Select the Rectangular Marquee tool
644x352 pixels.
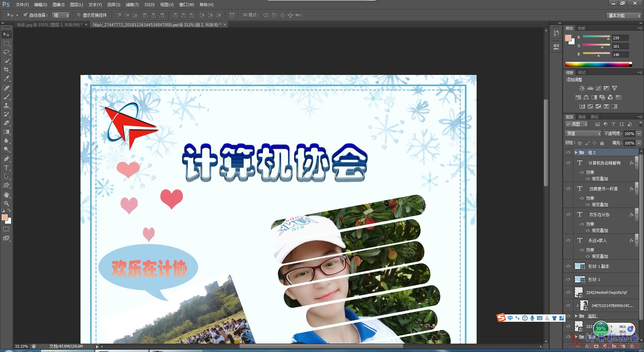point(6,44)
